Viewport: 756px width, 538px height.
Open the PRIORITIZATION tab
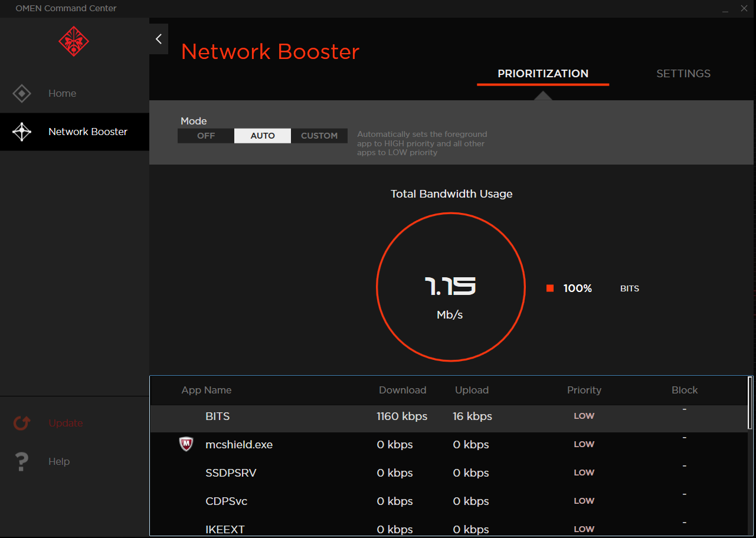[x=543, y=74]
